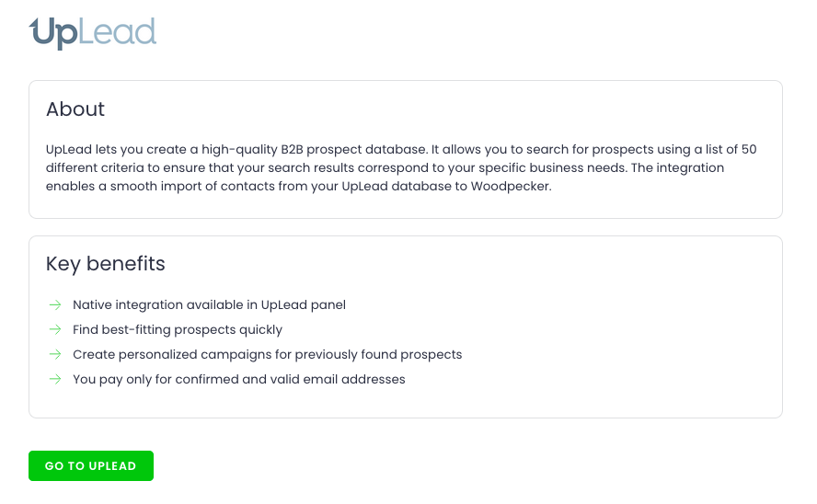Click the About heading

[75, 109]
